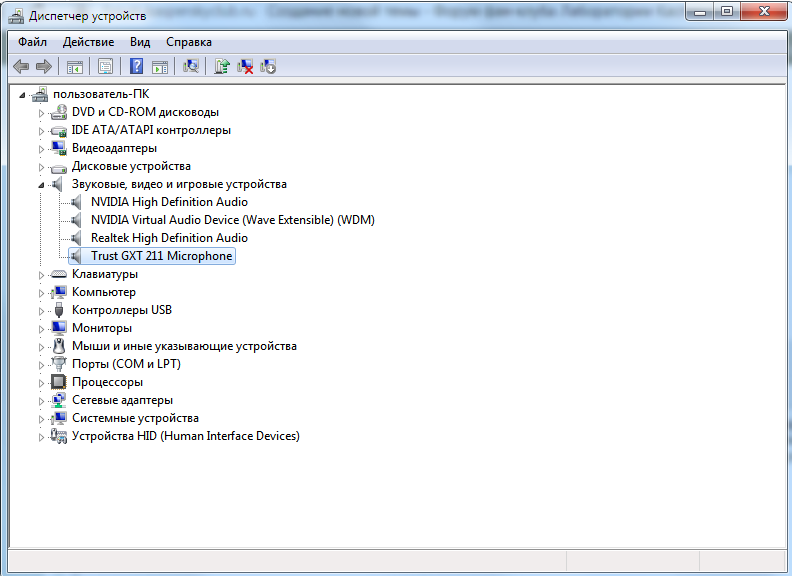Image resolution: width=792 pixels, height=576 pixels.
Task: Expand the Системные устройства category
Action: tap(41, 419)
